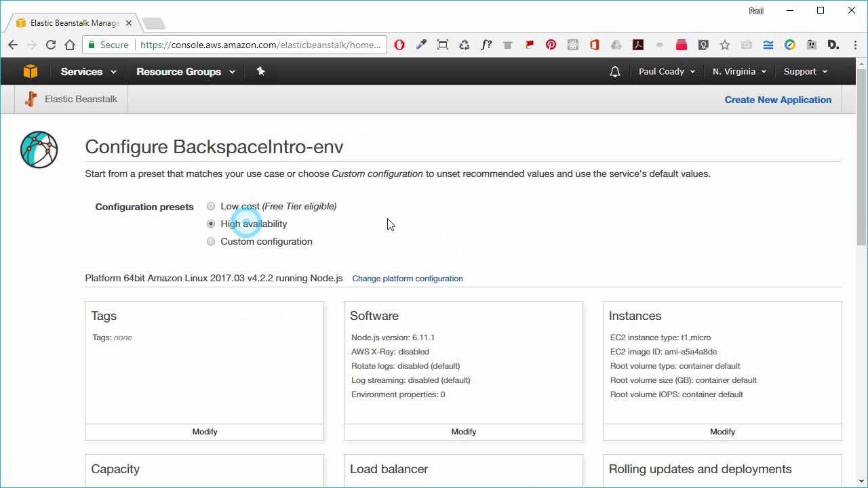Click the recycle arrows extension icon

point(465,45)
